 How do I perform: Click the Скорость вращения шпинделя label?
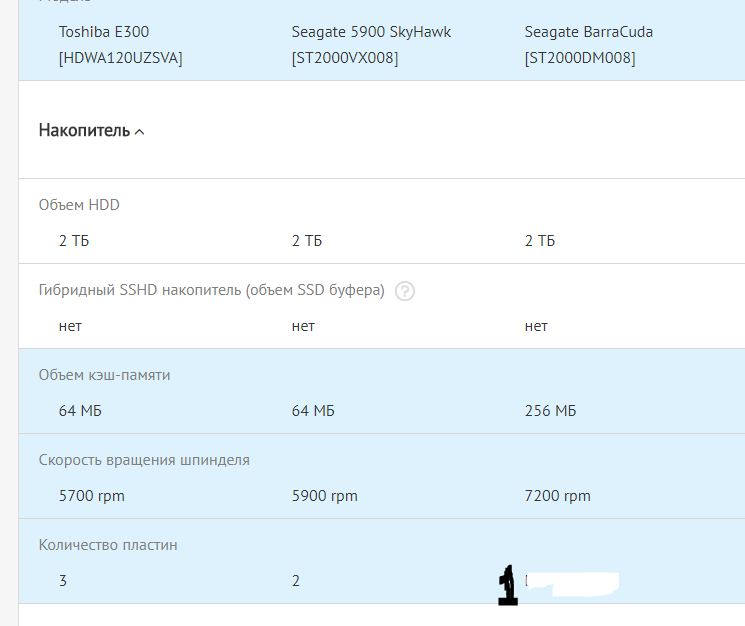coord(144,460)
